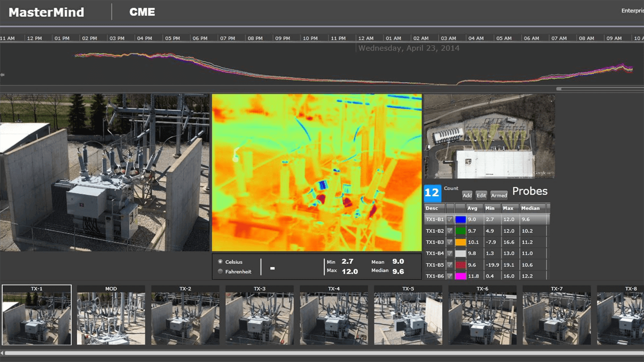Select the TX1-B4 probe row name
The image size is (644, 362).
click(x=435, y=253)
